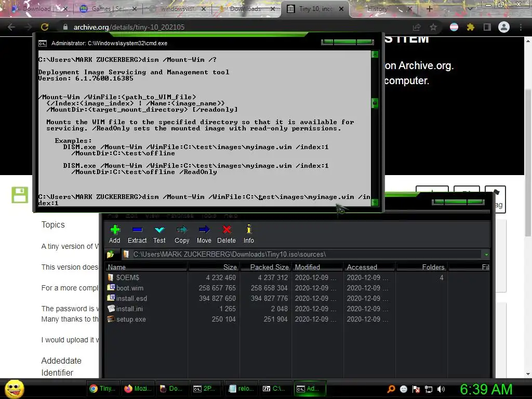
Task: Click the setup.exe file icon
Action: tap(111, 319)
